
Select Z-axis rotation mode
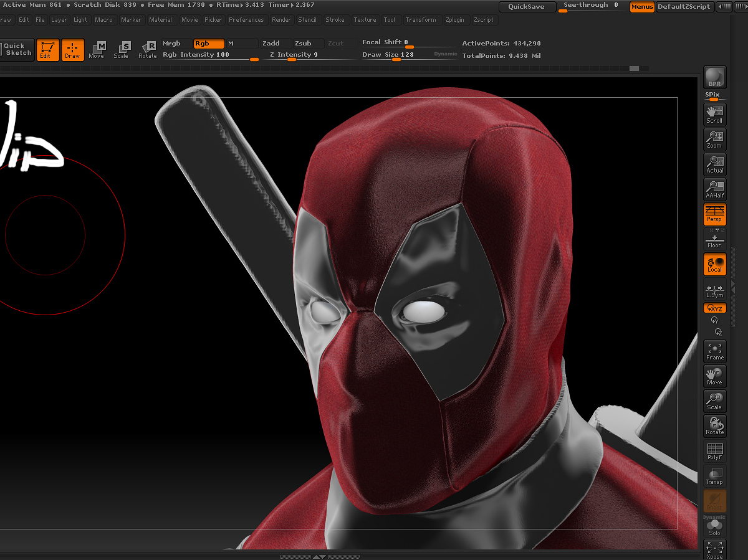pos(717,332)
